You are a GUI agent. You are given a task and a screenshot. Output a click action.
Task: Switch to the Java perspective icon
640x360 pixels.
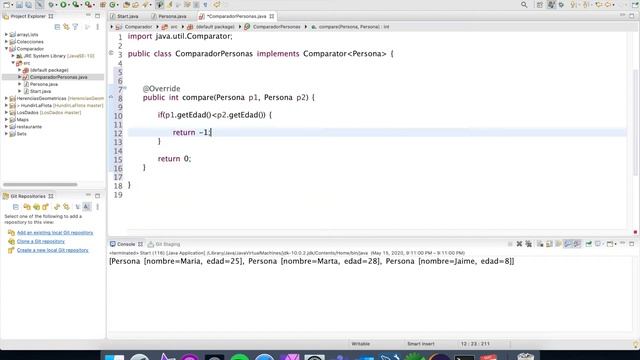point(551,5)
